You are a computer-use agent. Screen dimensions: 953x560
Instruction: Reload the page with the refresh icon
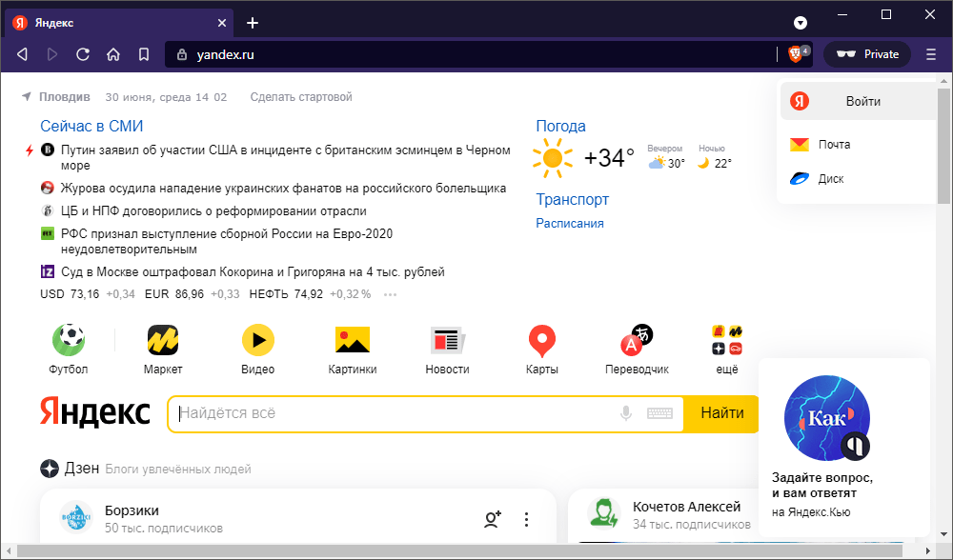coord(83,54)
